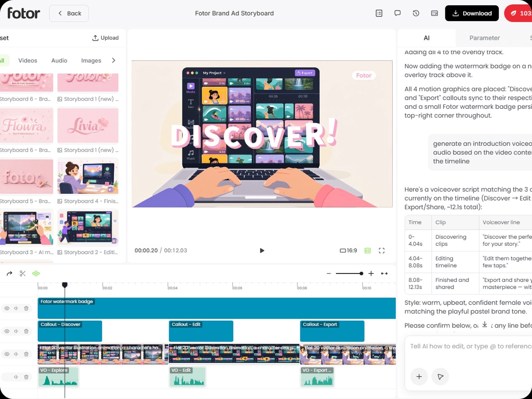Open the AI panel tab
This screenshot has width=532, height=399.
pos(427,38)
